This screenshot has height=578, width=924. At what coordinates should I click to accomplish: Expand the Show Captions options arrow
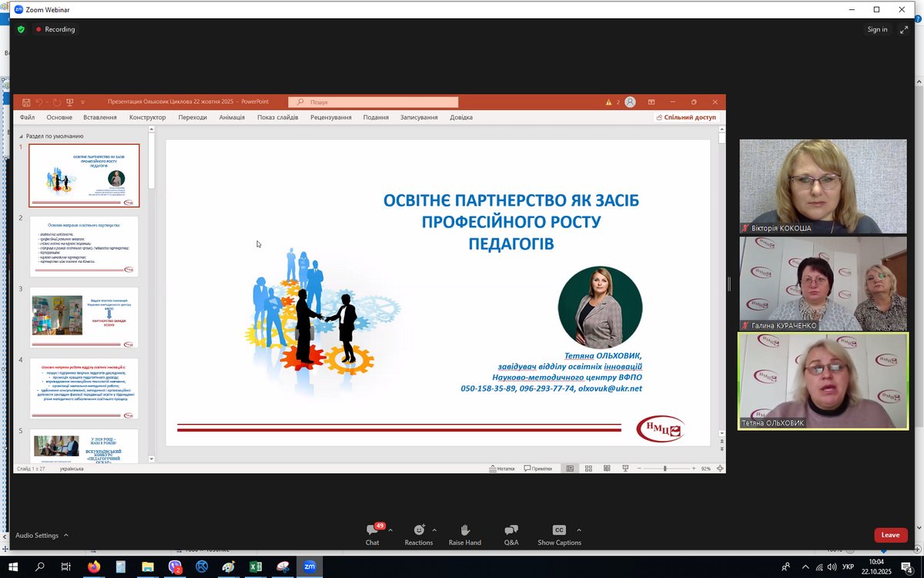579,530
